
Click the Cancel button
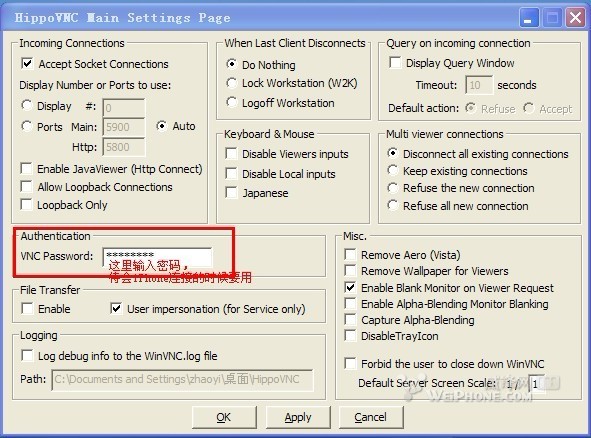[x=371, y=417]
